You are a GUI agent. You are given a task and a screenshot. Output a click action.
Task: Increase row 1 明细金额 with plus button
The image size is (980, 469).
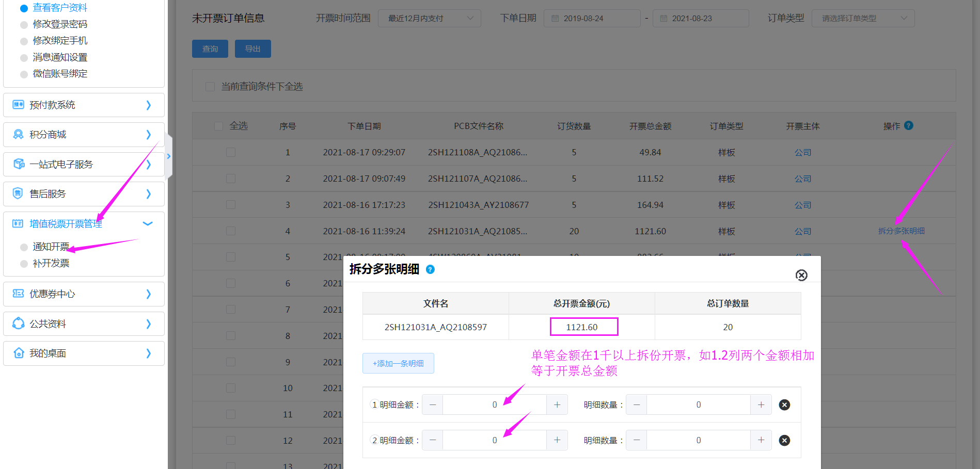pyautogui.click(x=557, y=405)
